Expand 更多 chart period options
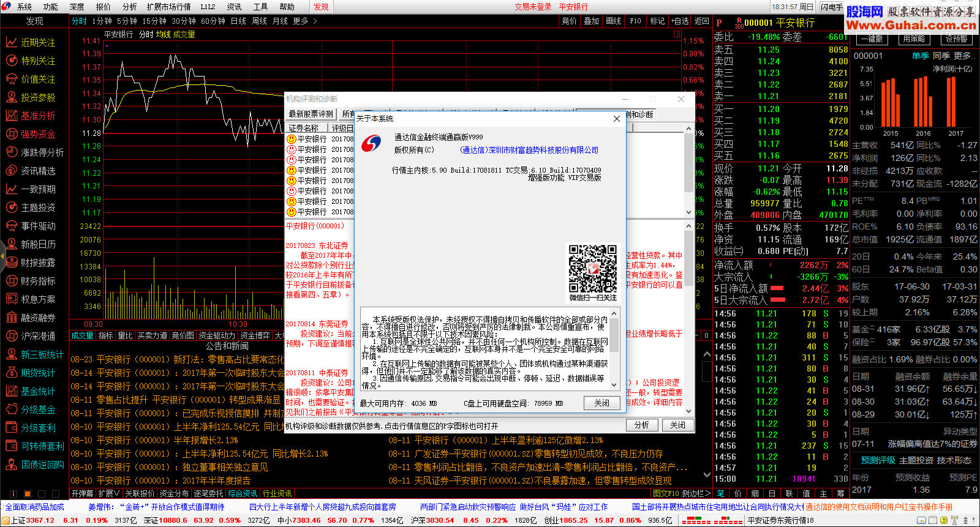The image size is (980, 527). 304,21
